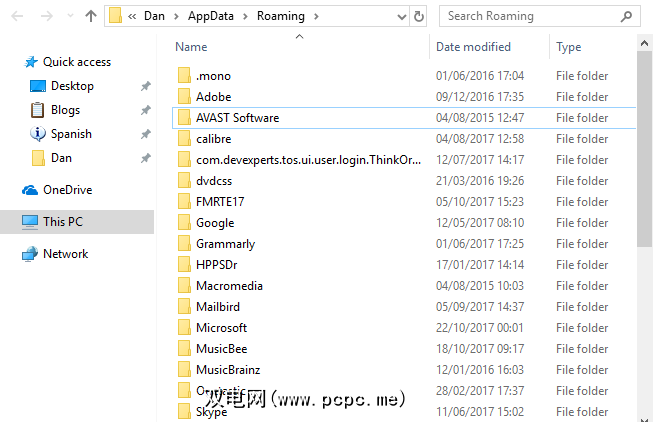Click the Microsoft folder icon
Image resolution: width=653 pixels, height=422 pixels.
tap(184, 327)
